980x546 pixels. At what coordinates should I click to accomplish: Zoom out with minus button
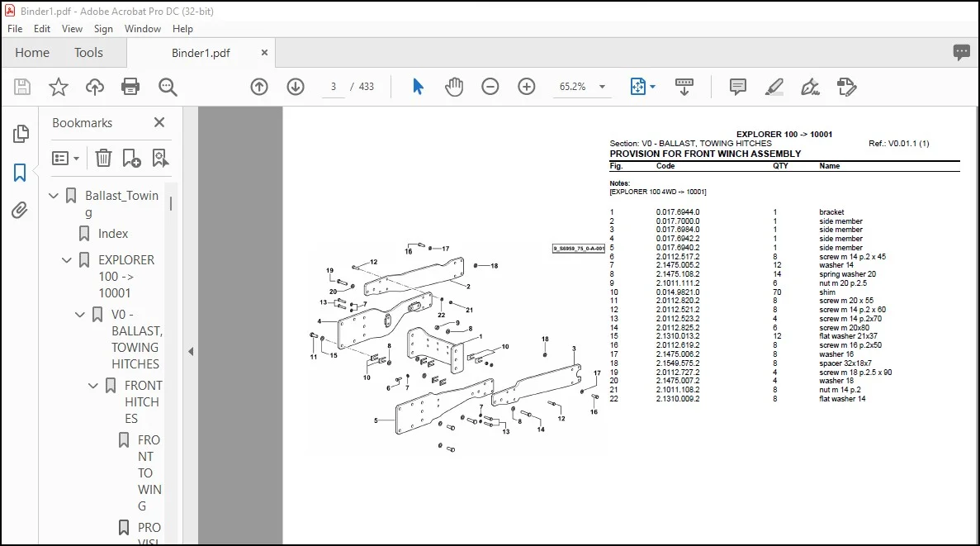coord(490,87)
